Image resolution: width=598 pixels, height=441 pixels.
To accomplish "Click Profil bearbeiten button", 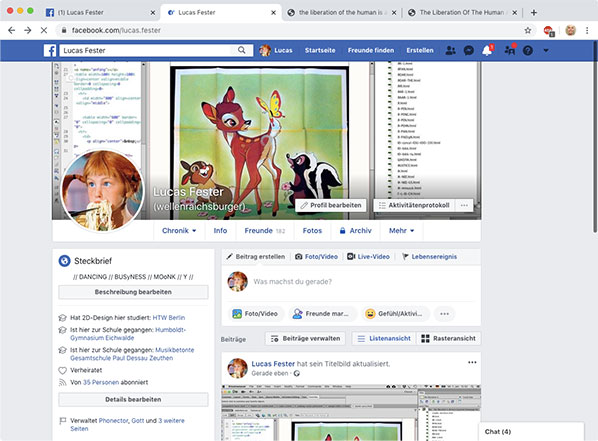I will (x=331, y=205).
